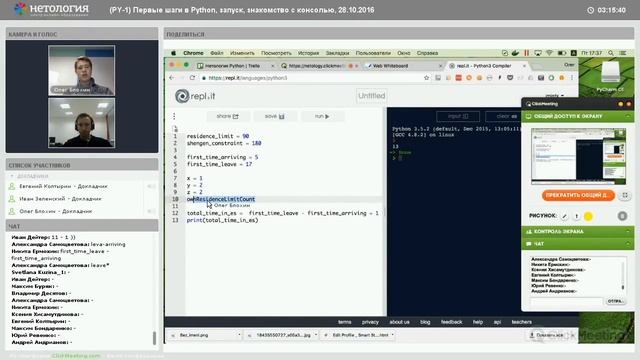Click user icon of Евгений Колтырин
This screenshot has width=640, height=360.
(12, 186)
